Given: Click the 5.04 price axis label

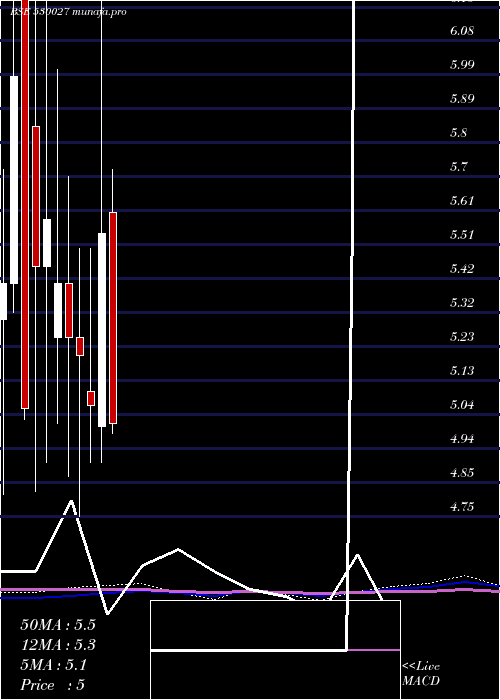Looking at the screenshot, I should (461, 405).
